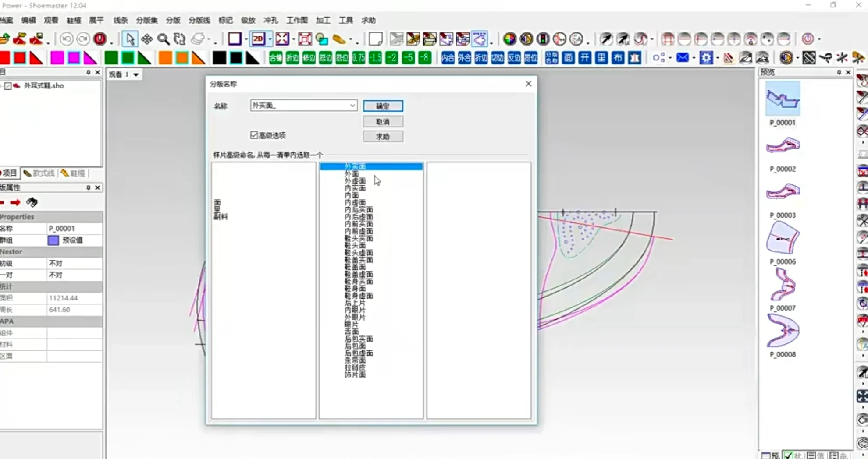Open the 分版集 menu
The height and width of the screenshot is (459, 868).
pyautogui.click(x=146, y=20)
